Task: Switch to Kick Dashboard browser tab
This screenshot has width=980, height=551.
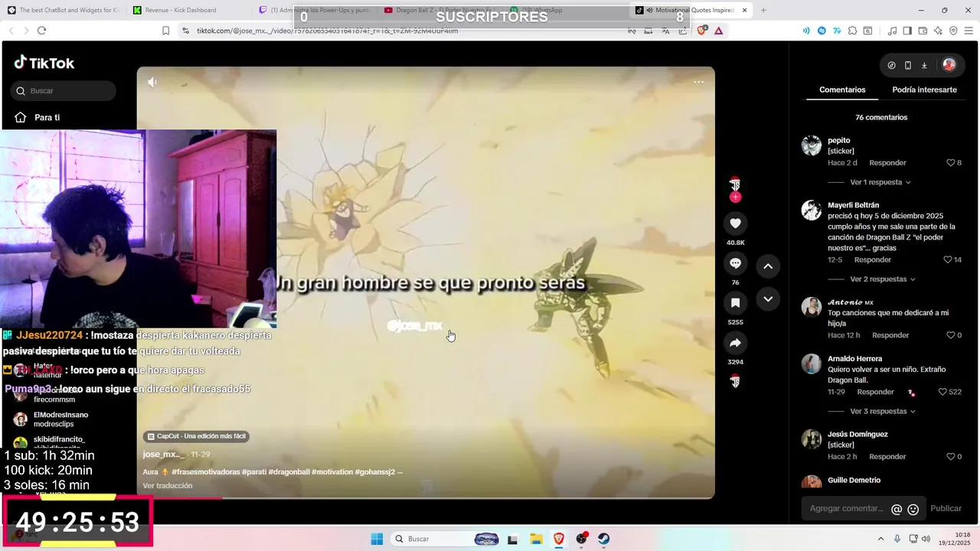Action: (180, 10)
